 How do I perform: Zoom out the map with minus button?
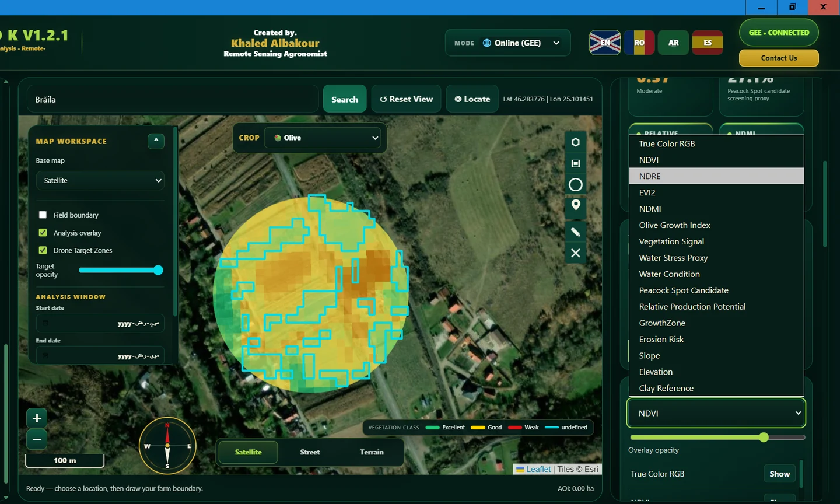[37, 439]
